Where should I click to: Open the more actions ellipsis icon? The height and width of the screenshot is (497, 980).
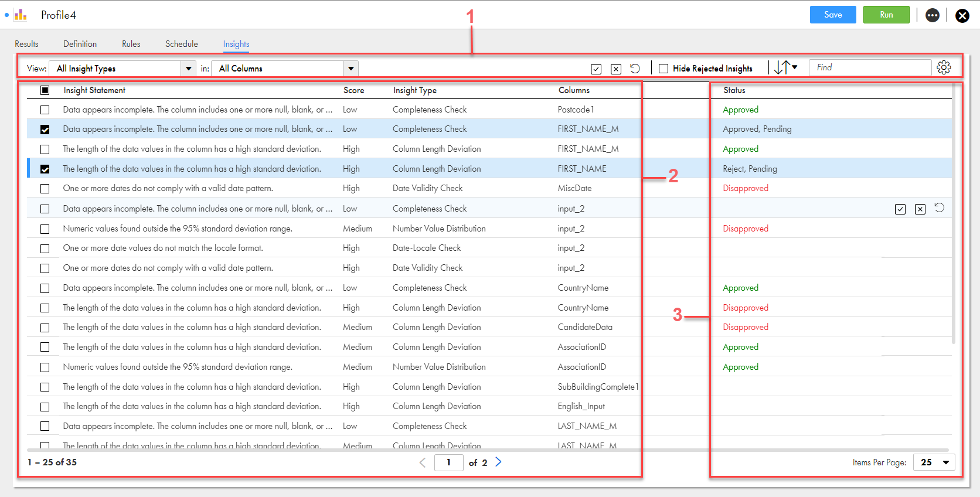point(933,15)
